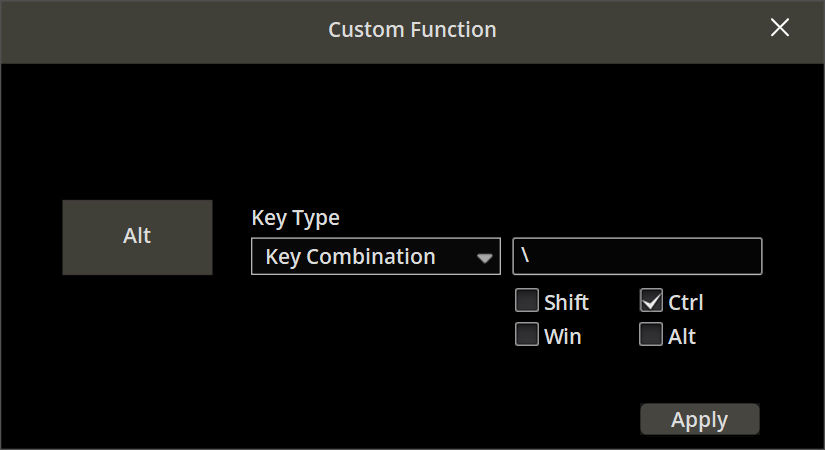Screen dimensions: 825x450
Task: Click the backslash key input field
Action: 637,256
